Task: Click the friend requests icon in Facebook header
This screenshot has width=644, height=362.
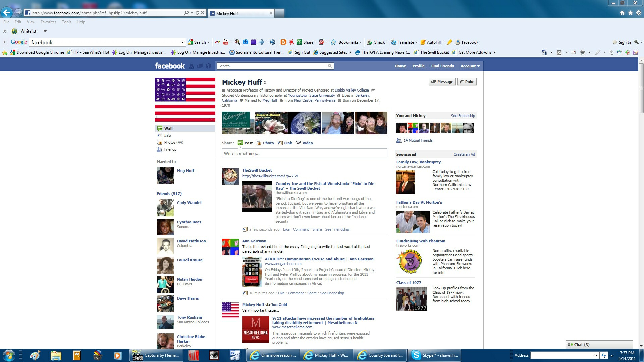Action: point(192,66)
